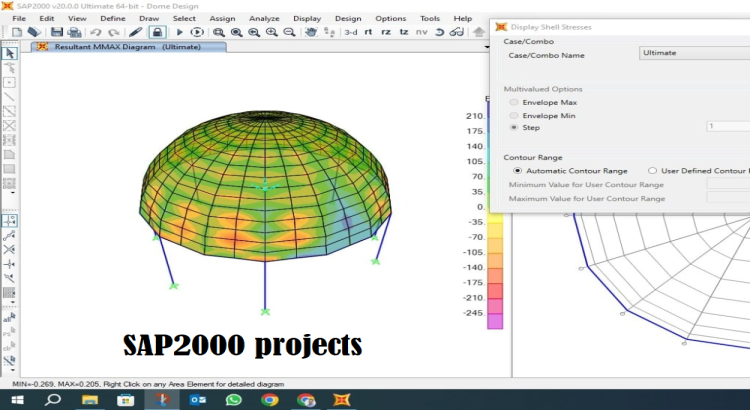Viewport: 750px width, 410px height.
Task: Click the SAP2000 taskbar icon
Action: click(342, 399)
